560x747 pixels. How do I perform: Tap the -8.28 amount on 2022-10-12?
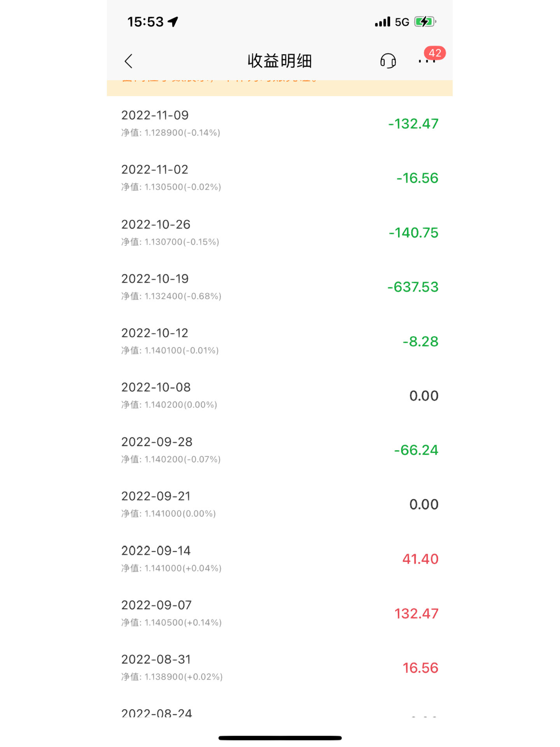pos(420,341)
